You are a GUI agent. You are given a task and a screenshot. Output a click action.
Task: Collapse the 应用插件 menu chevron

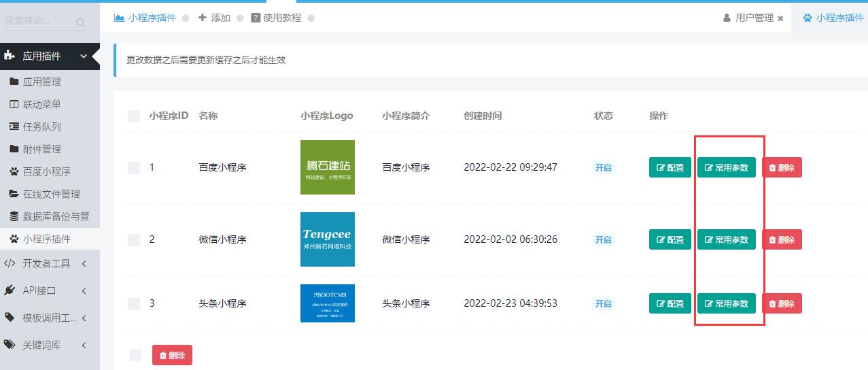click(84, 56)
